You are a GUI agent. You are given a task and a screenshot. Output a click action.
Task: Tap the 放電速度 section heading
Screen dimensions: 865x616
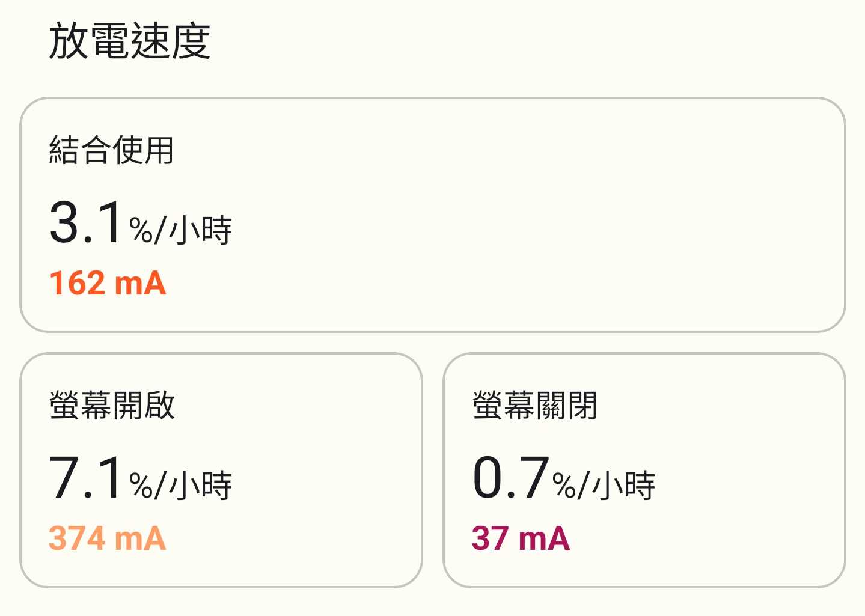coord(129,41)
